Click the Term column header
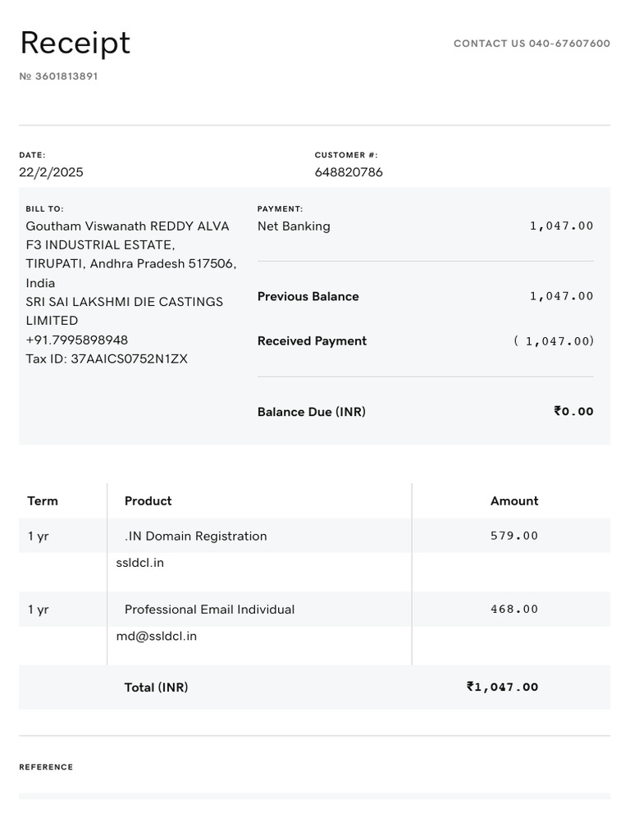The width and height of the screenshot is (630, 840). click(43, 500)
